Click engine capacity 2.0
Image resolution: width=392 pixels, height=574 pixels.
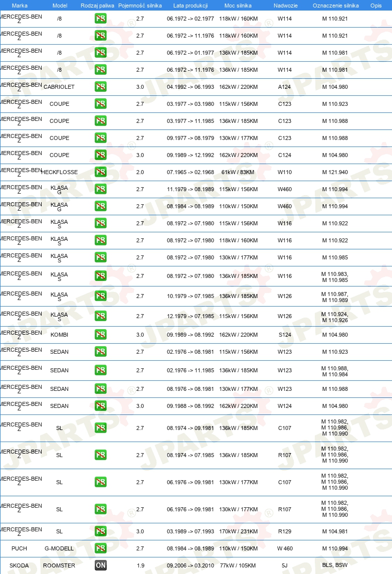coord(140,172)
